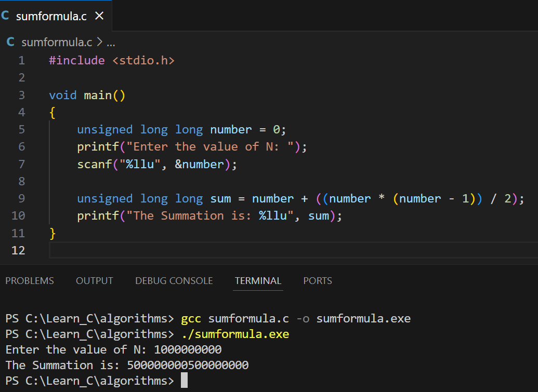This screenshot has width=538, height=392.
Task: Place cursor on '#include <stdio.h>' line
Action: 112,60
